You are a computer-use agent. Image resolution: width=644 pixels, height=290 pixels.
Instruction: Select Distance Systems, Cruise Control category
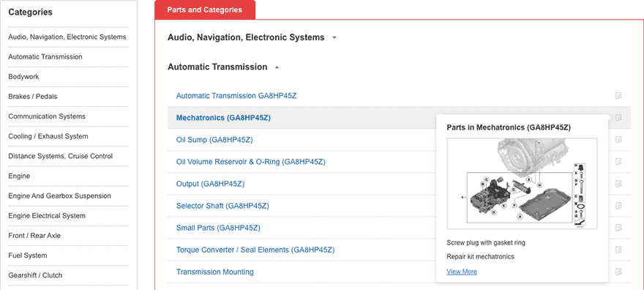tap(60, 156)
